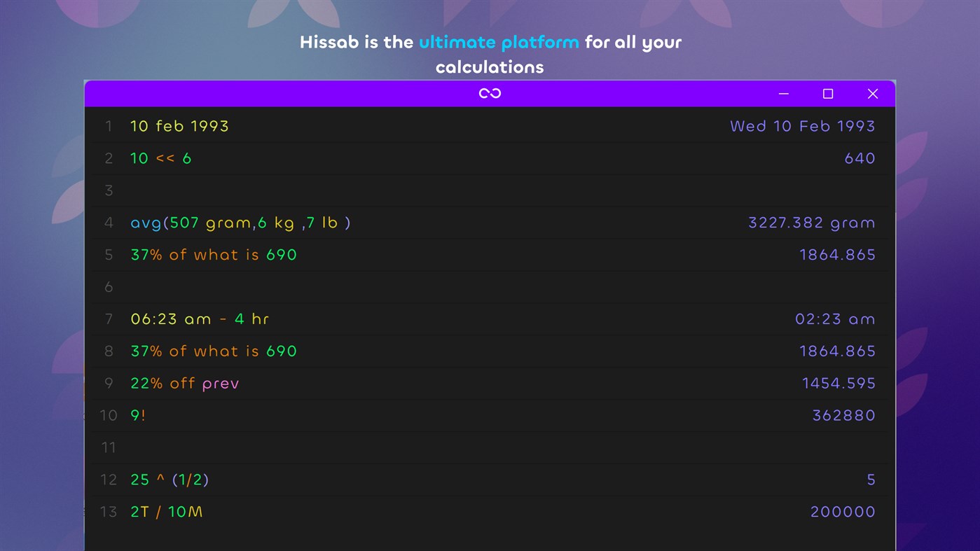Click empty line 3 to start typing
This screenshot has height=551, width=980.
[280, 190]
